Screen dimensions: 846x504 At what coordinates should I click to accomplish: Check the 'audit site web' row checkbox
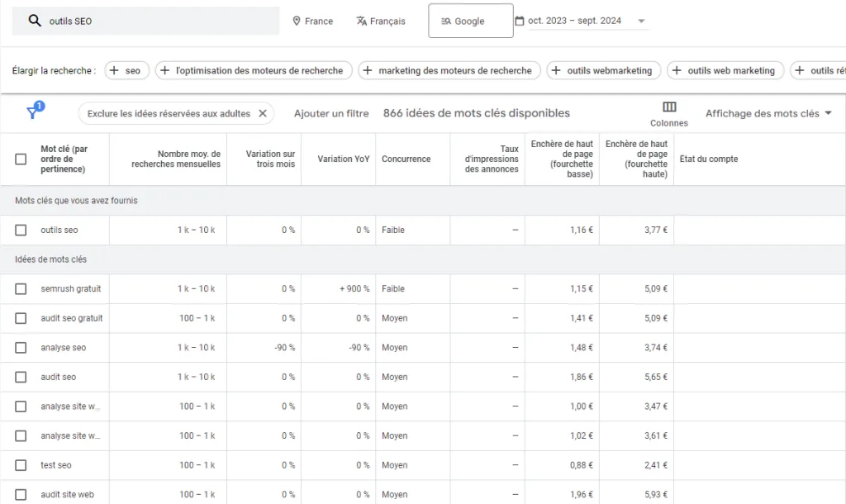[21, 494]
